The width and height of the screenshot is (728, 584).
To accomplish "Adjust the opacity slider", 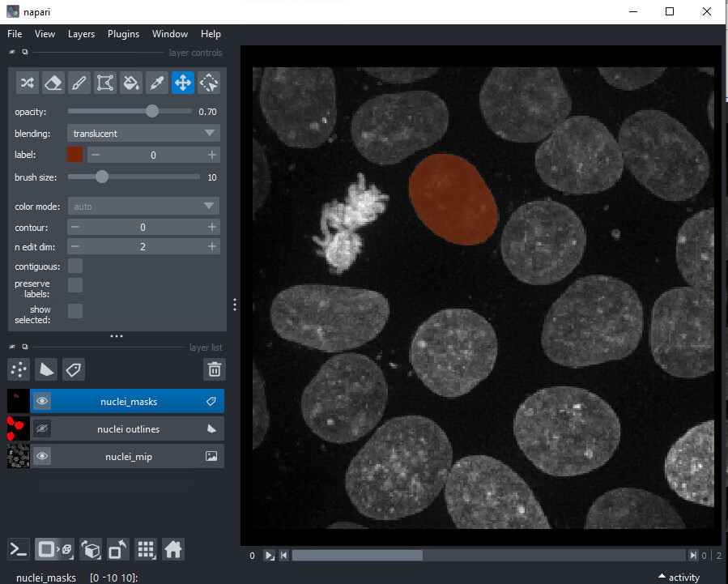I will point(151,111).
